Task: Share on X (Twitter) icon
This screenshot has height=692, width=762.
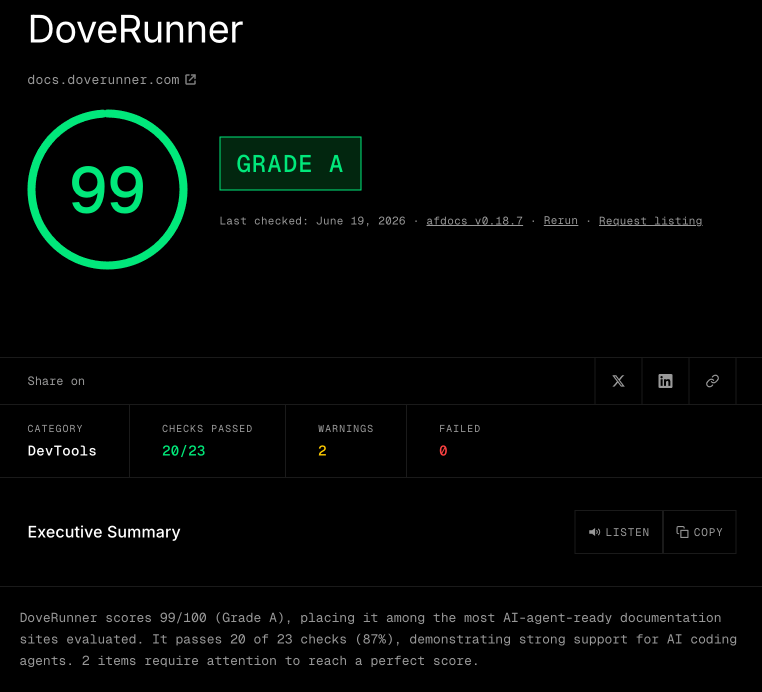Action: (618, 381)
